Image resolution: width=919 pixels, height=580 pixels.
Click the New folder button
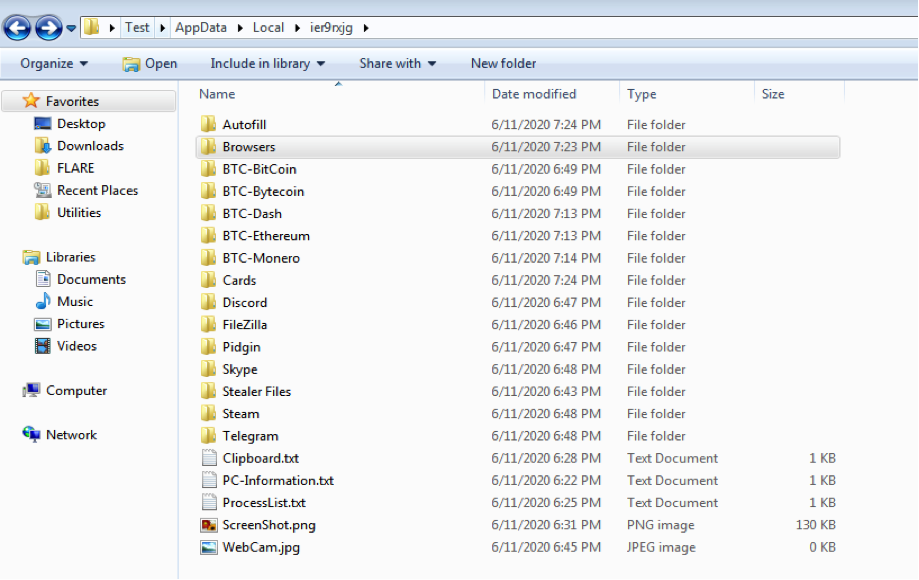(503, 63)
